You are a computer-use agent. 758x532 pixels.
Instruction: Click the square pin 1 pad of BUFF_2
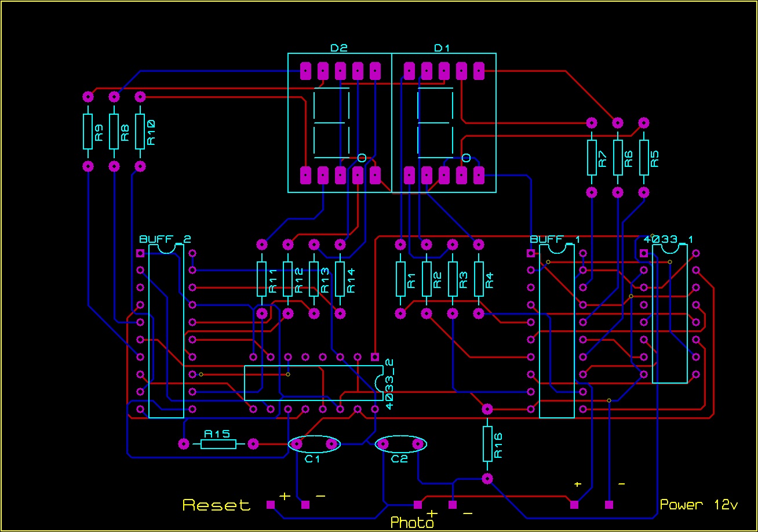(x=140, y=253)
